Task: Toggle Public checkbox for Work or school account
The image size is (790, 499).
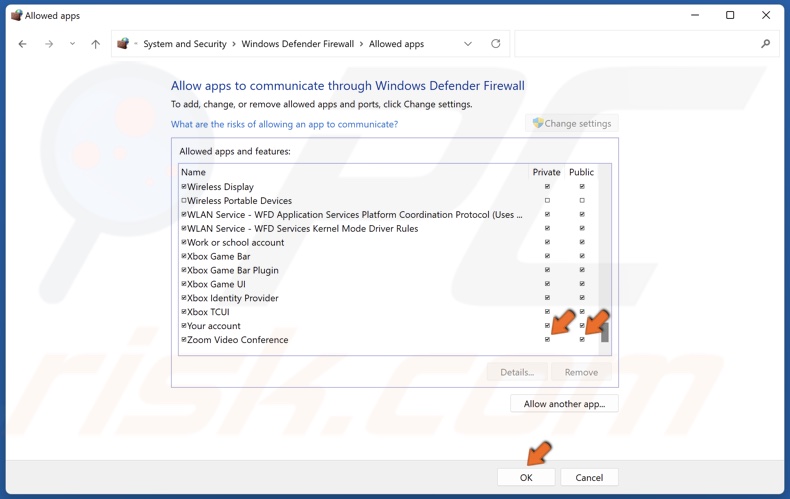Action: coord(582,242)
